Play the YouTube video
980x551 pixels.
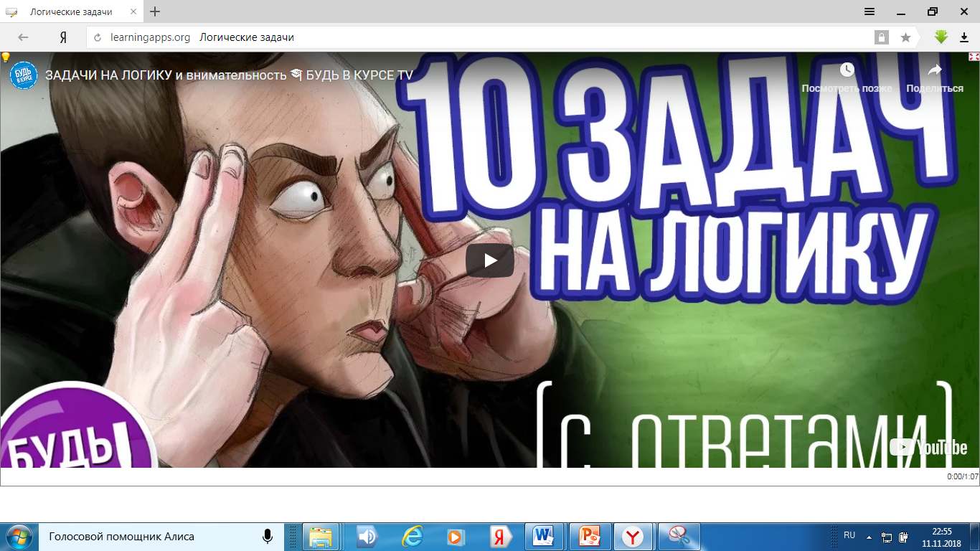(x=490, y=260)
